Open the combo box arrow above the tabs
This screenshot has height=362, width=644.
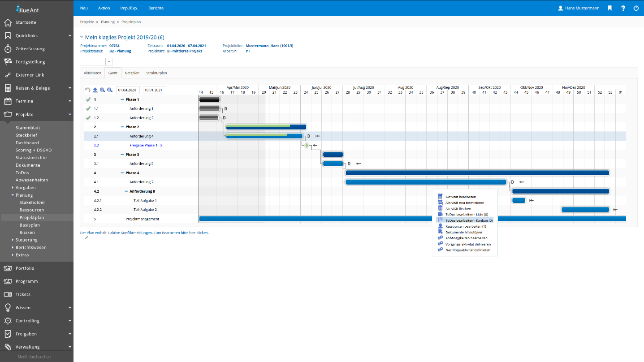click(x=109, y=61)
